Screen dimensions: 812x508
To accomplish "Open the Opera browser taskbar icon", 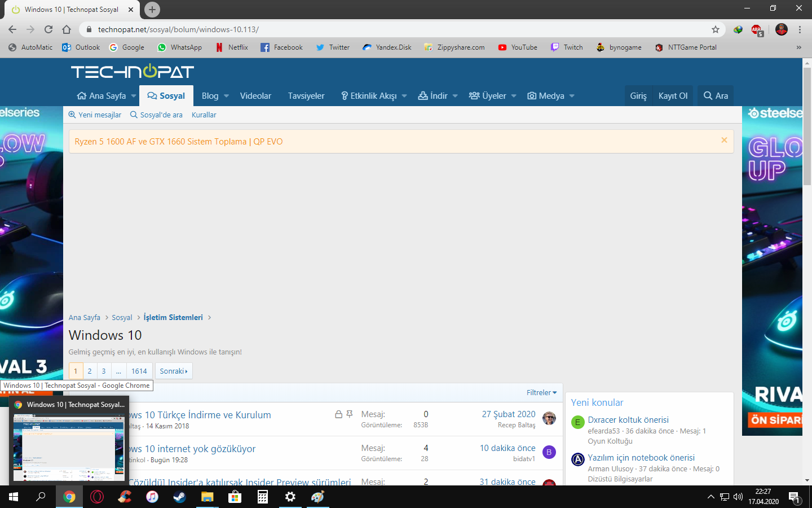I will pos(97,497).
